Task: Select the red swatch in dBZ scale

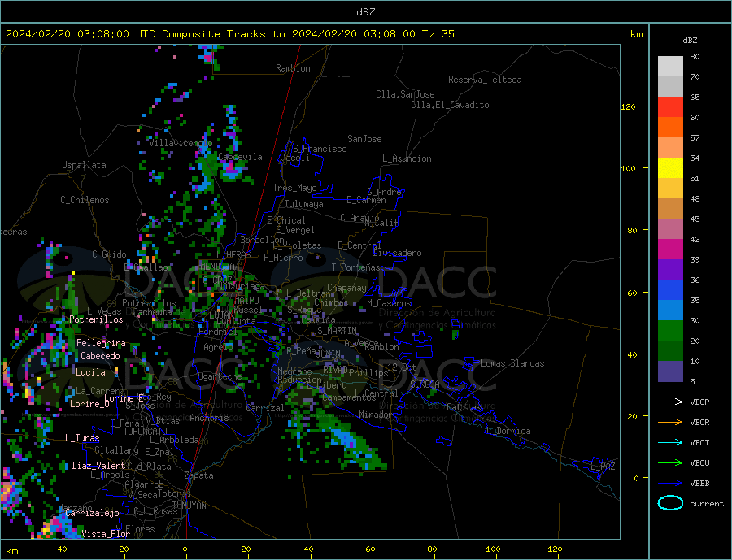Action: click(670, 106)
